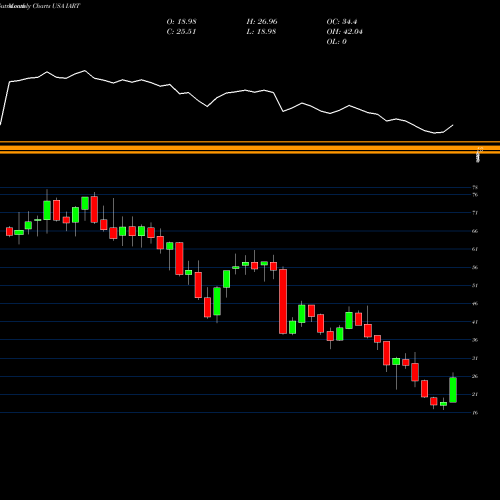Click the 78 price axis label
500x500 pixels.
coord(475,188)
